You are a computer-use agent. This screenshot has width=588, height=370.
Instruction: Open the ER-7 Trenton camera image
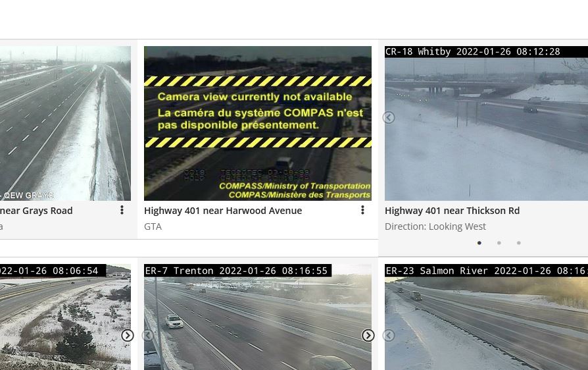[x=258, y=317]
